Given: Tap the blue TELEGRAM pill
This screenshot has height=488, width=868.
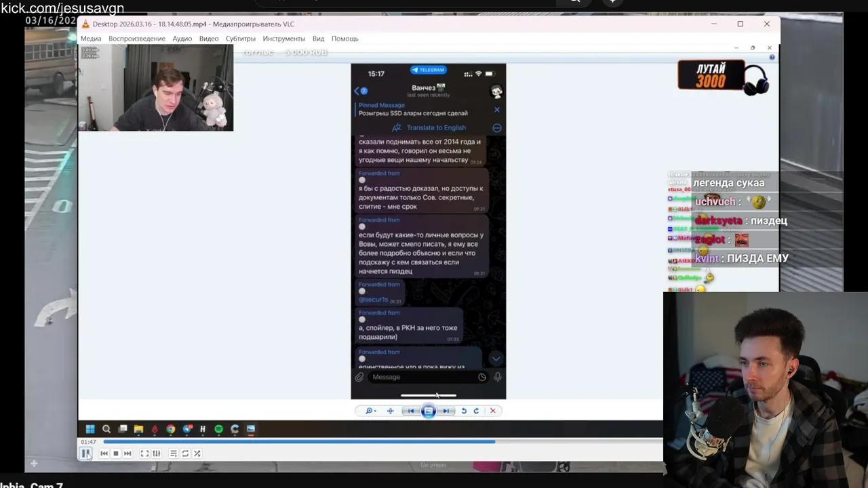Looking at the screenshot, I should pos(429,70).
